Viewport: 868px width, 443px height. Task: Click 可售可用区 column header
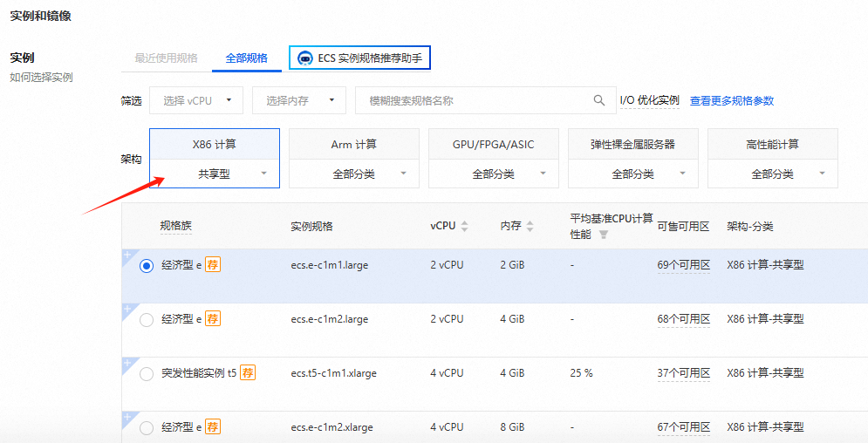684,226
